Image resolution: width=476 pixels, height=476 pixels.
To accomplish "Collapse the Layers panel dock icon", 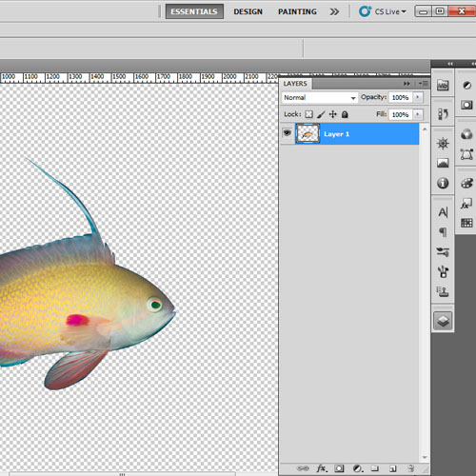I will [443, 321].
